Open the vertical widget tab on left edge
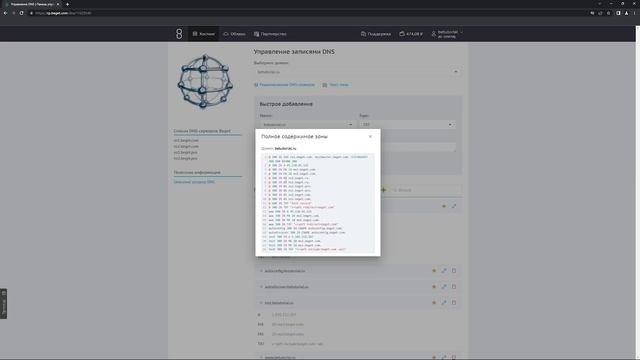This screenshot has width=640, height=360. (x=4, y=304)
